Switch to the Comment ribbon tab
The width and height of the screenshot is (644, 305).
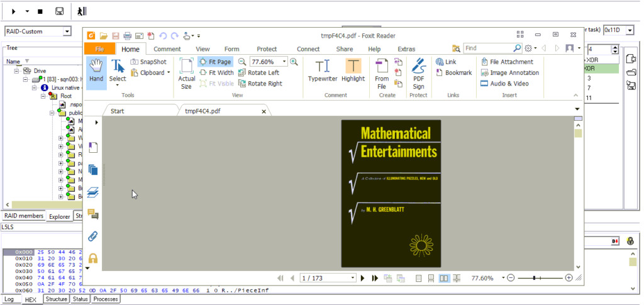[167, 49]
